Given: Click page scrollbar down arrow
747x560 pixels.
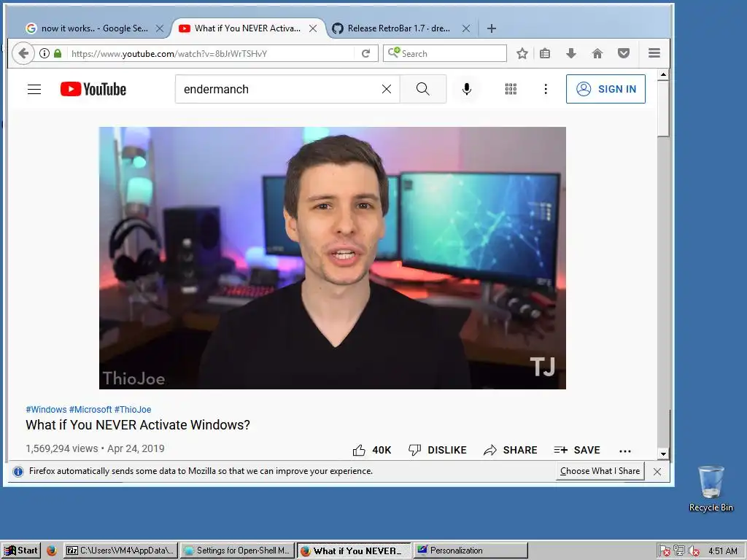Looking at the screenshot, I should point(663,454).
